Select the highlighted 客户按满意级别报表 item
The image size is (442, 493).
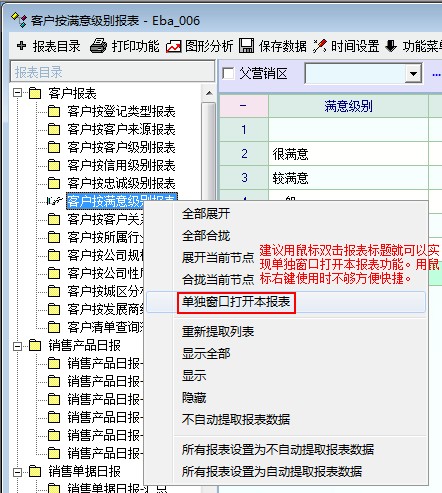coord(121,201)
